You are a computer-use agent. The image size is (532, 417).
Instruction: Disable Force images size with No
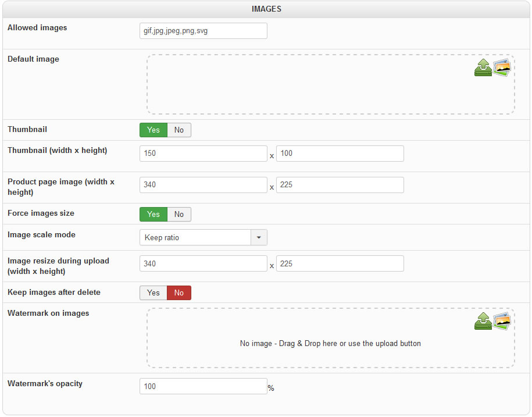[179, 215]
